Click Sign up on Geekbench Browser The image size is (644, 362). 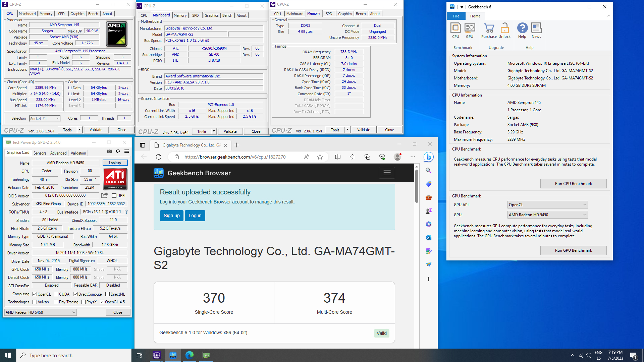click(171, 216)
